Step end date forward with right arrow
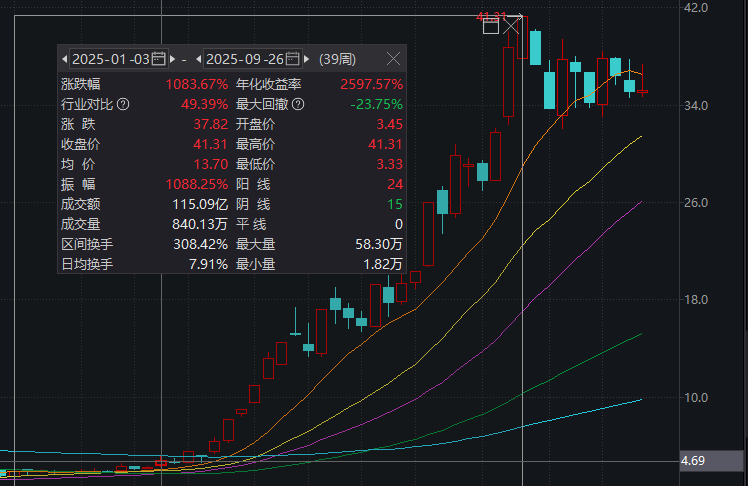Image resolution: width=748 pixels, height=486 pixels. [x=307, y=59]
